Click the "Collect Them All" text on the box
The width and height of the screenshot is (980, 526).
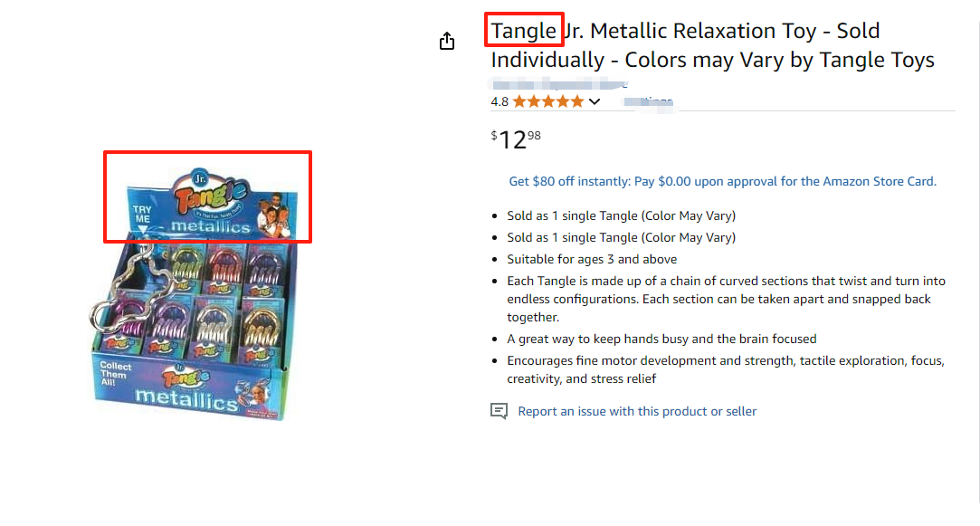click(115, 373)
